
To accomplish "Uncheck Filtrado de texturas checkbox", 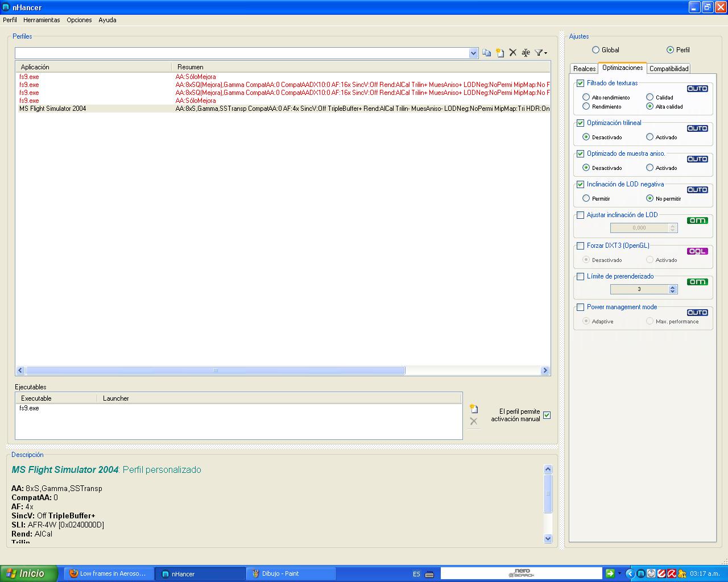I will tap(581, 83).
